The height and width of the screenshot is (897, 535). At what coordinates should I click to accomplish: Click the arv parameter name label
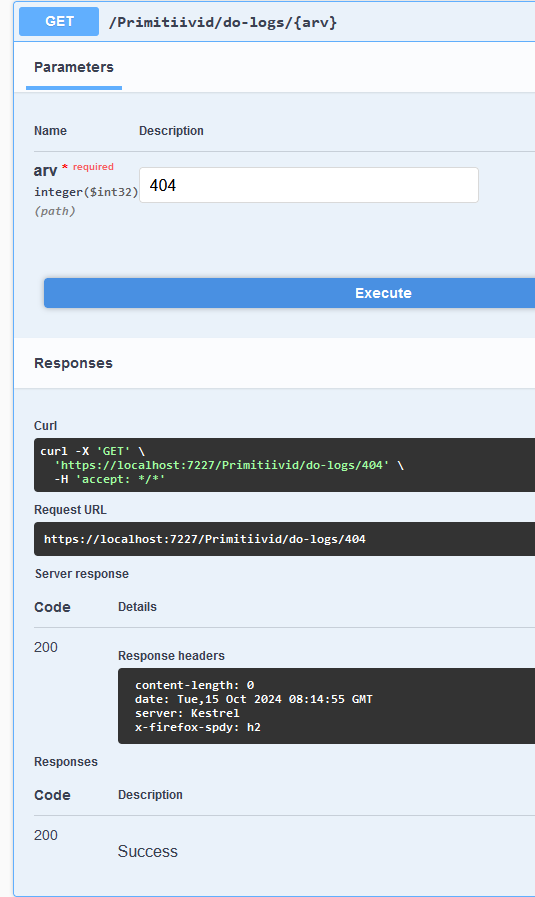45,170
